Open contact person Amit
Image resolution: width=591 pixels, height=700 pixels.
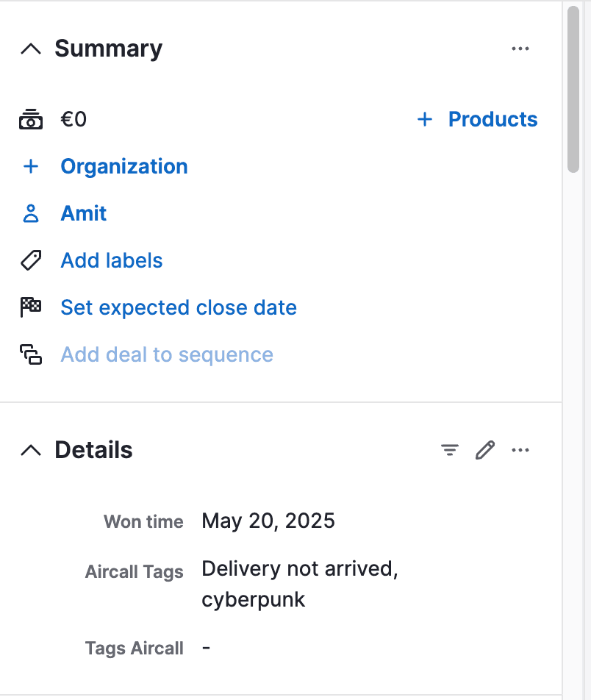coord(84,213)
